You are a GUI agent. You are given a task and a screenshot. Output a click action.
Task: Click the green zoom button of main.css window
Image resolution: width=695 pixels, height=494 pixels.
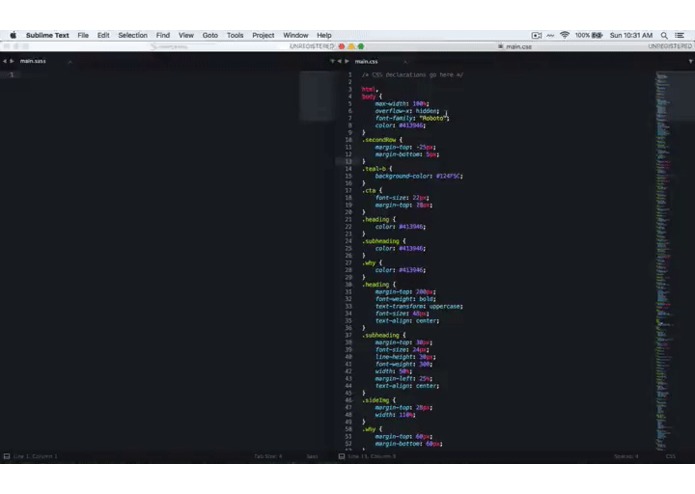(x=361, y=46)
